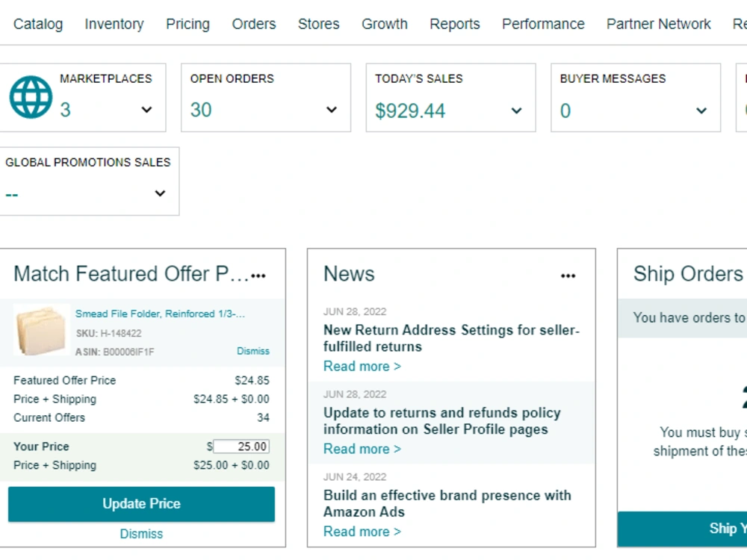Screen dimensions: 747x560
Task: Read more about New Return Address Settings
Action: [362, 366]
